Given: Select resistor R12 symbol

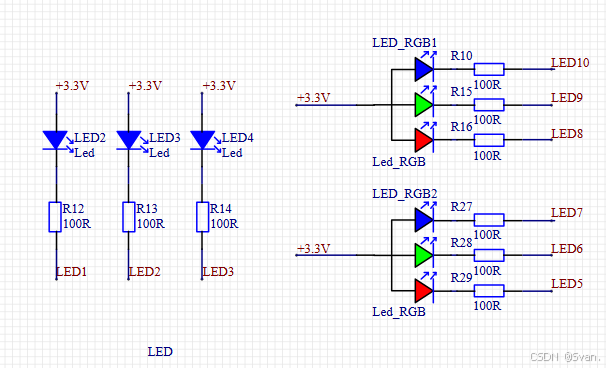Looking at the screenshot, I should pos(55,217).
